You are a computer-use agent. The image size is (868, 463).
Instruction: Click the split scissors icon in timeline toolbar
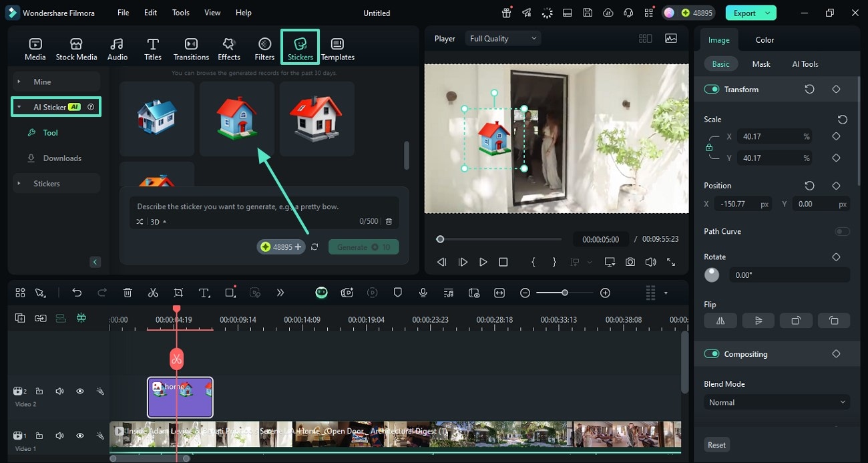point(153,293)
